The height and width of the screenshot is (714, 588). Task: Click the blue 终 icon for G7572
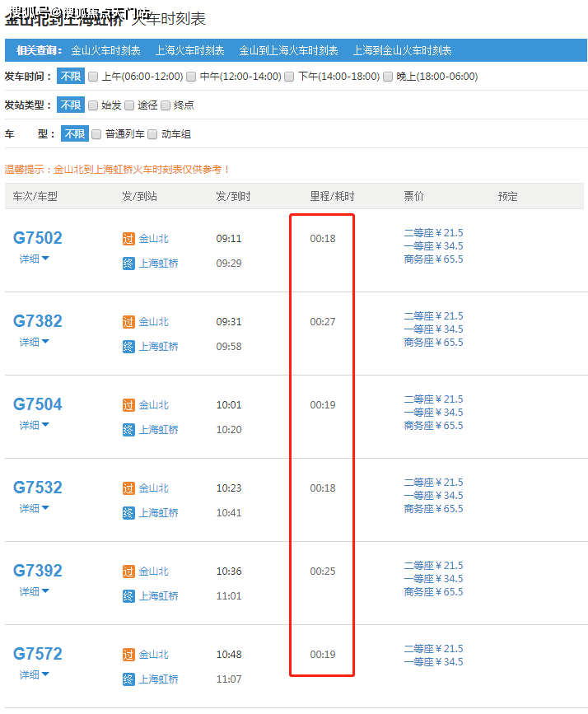(128, 679)
